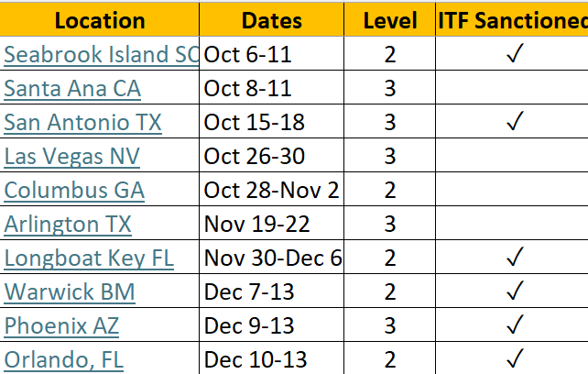The image size is (588, 374).
Task: Open the Orlando, FL link
Action: (x=64, y=359)
